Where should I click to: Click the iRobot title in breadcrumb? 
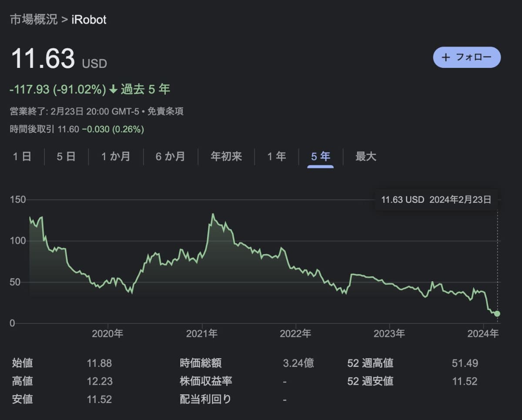tap(89, 20)
